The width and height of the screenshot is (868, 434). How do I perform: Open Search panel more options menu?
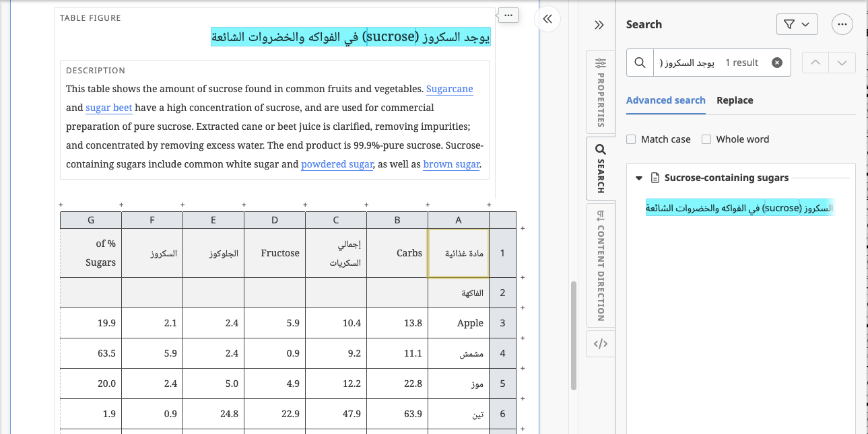click(842, 25)
